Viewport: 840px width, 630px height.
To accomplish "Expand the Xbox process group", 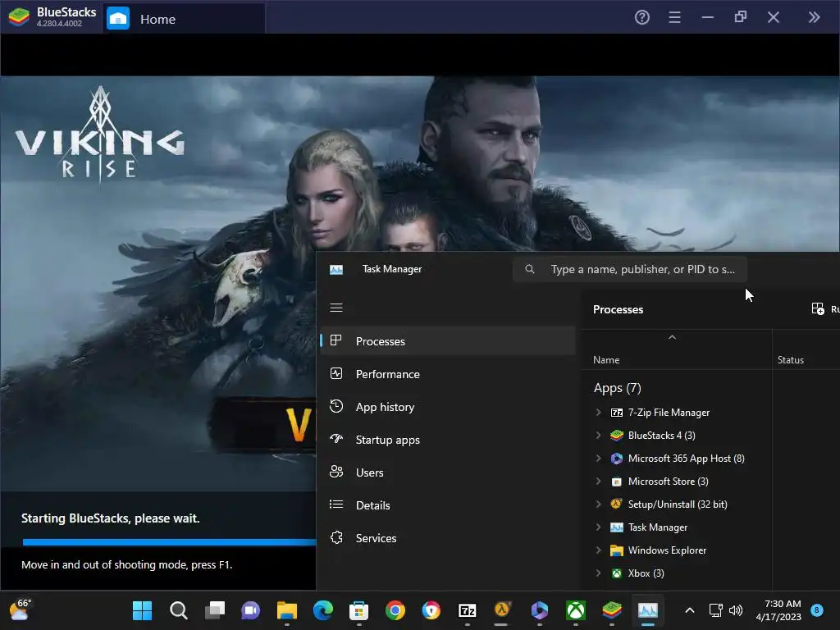I will pyautogui.click(x=598, y=573).
